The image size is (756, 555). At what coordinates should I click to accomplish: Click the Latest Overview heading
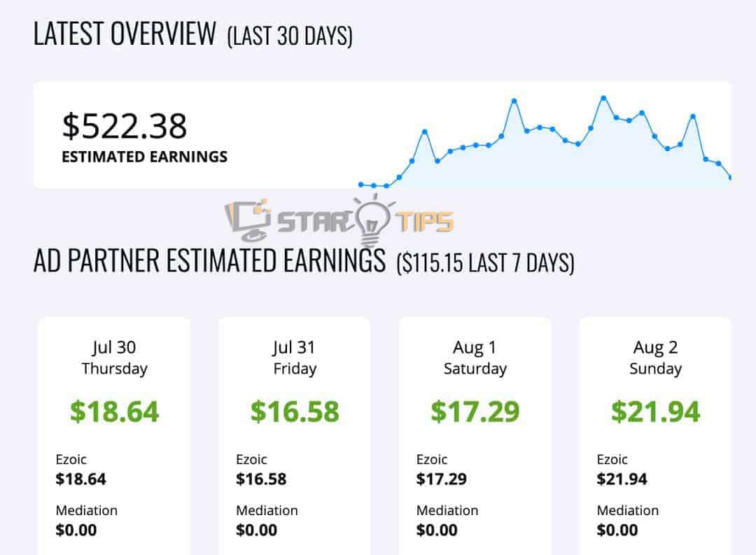click(125, 34)
